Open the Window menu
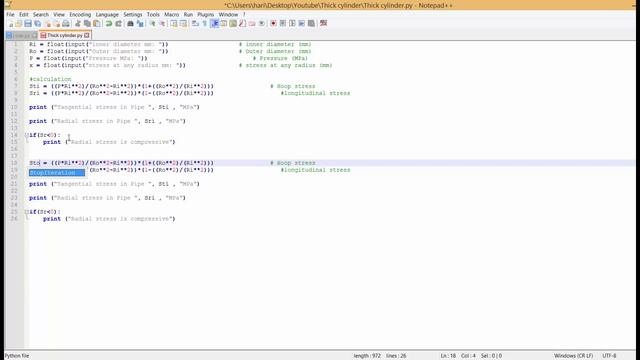The height and width of the screenshot is (360, 640). tap(228, 15)
